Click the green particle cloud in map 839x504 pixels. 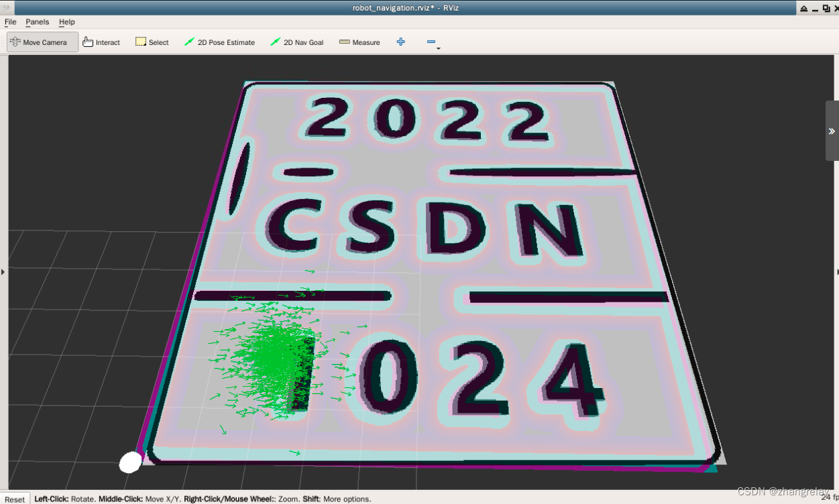[276, 360]
